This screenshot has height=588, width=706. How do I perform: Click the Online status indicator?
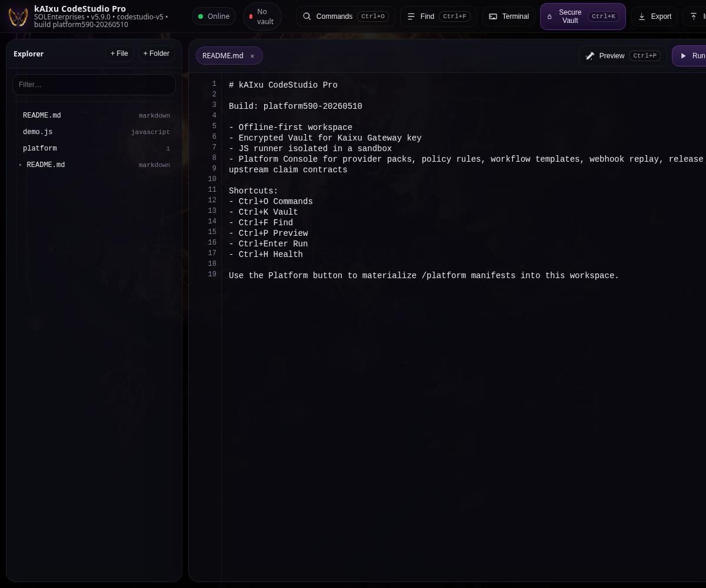214,16
